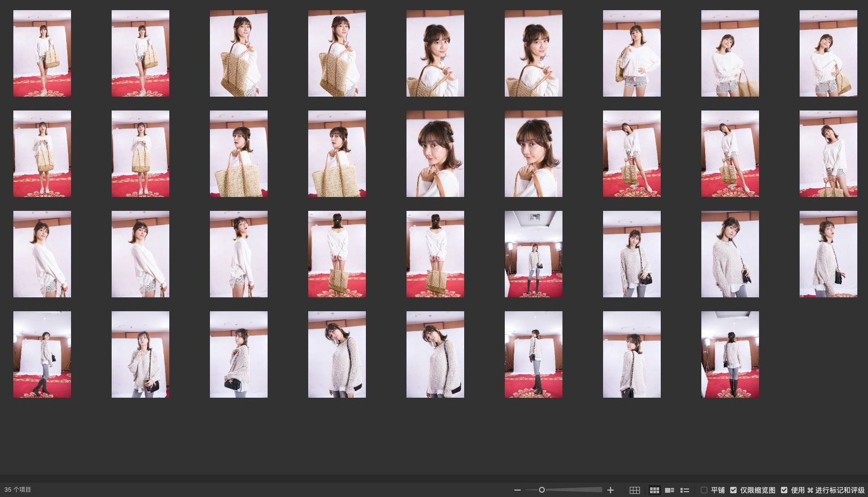Click the minus icon to shrink thumbnails
Screen dimensions: 868x497
517,490
